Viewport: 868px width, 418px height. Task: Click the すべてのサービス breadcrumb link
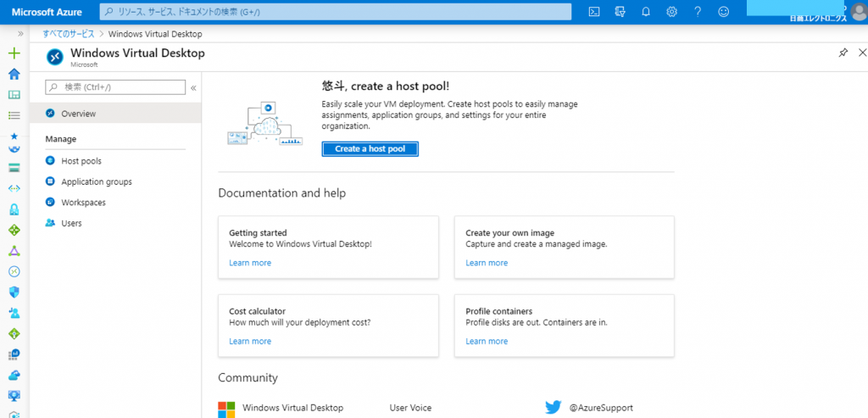(x=69, y=34)
